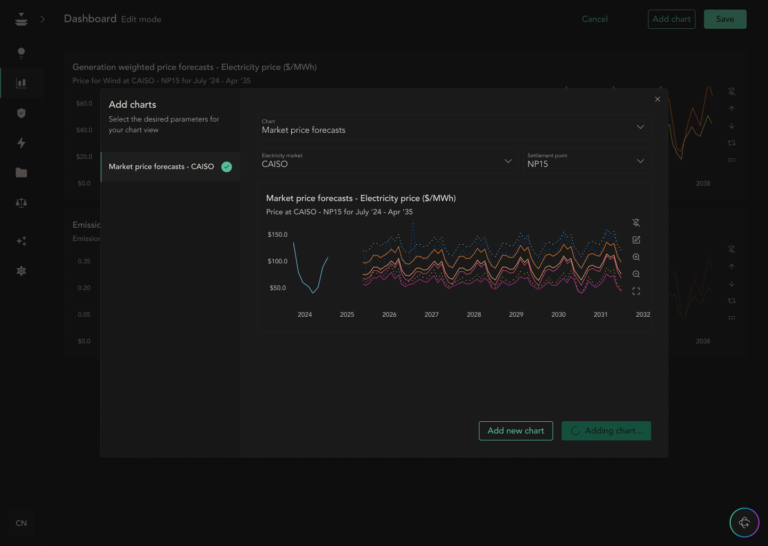This screenshot has width=768, height=546.
Task: Click the Save button
Action: click(725, 19)
